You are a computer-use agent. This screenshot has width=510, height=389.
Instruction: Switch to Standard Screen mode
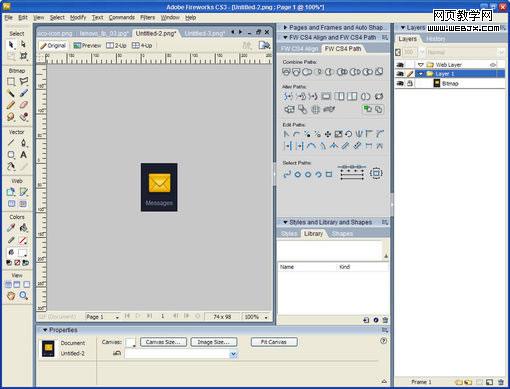[x=8, y=284]
